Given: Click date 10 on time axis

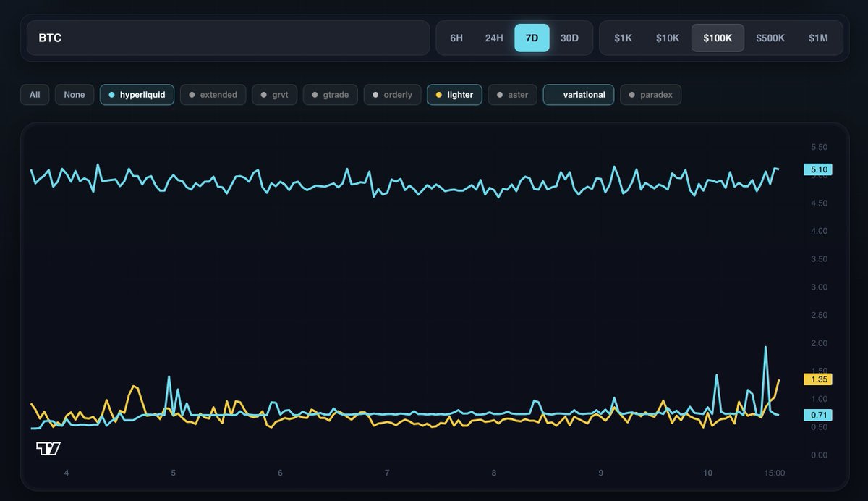Looking at the screenshot, I should (x=707, y=473).
